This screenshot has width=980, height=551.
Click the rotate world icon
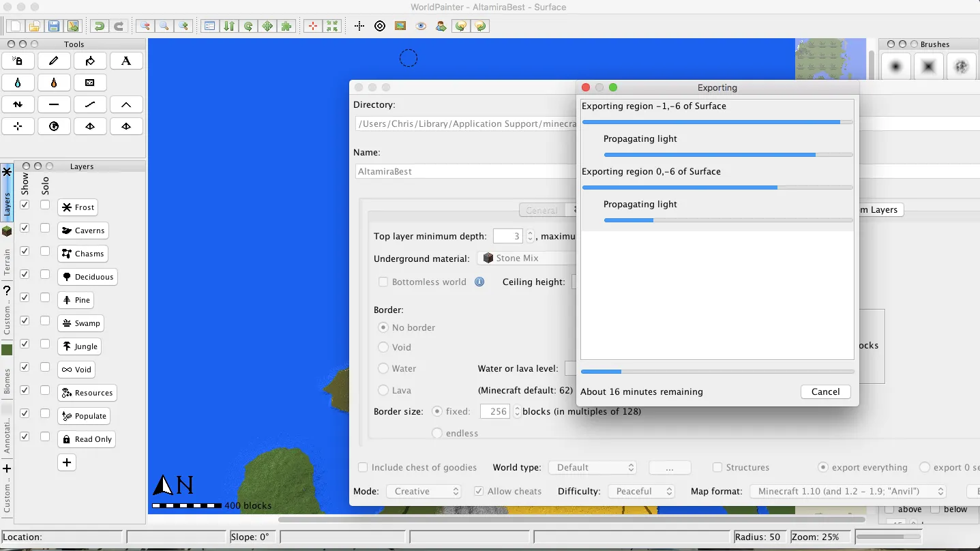tap(248, 26)
